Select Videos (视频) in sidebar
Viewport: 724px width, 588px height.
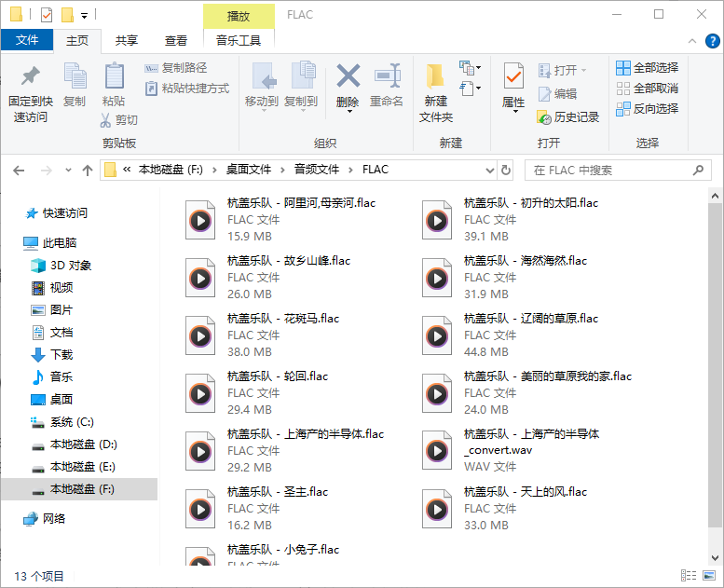[x=52, y=287]
